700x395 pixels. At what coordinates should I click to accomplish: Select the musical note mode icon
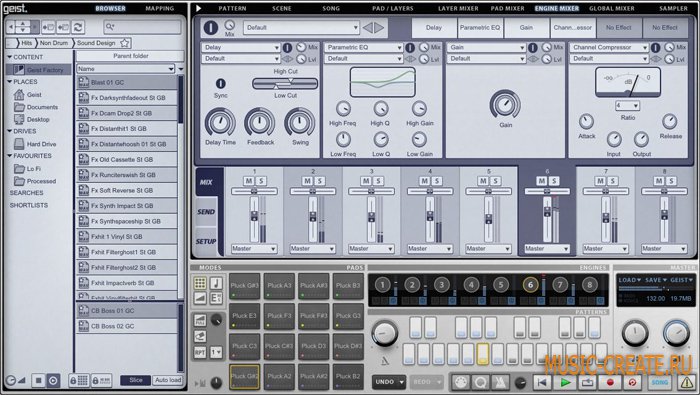click(217, 283)
